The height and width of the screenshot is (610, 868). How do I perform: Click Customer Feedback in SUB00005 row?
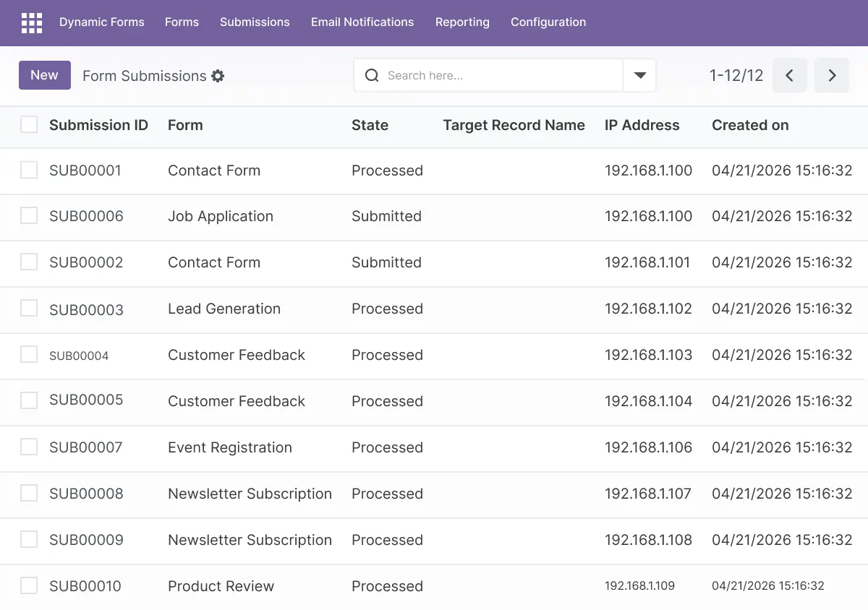[x=237, y=401]
